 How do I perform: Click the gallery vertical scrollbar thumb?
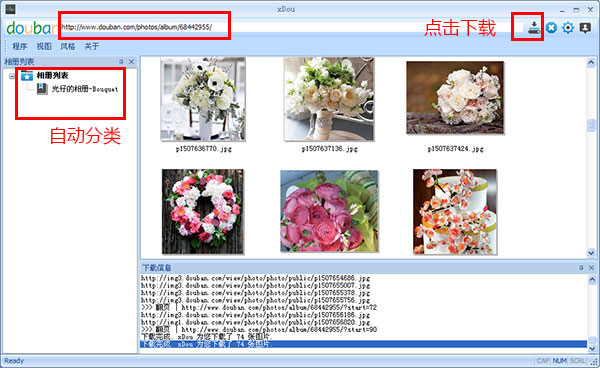coord(591,125)
